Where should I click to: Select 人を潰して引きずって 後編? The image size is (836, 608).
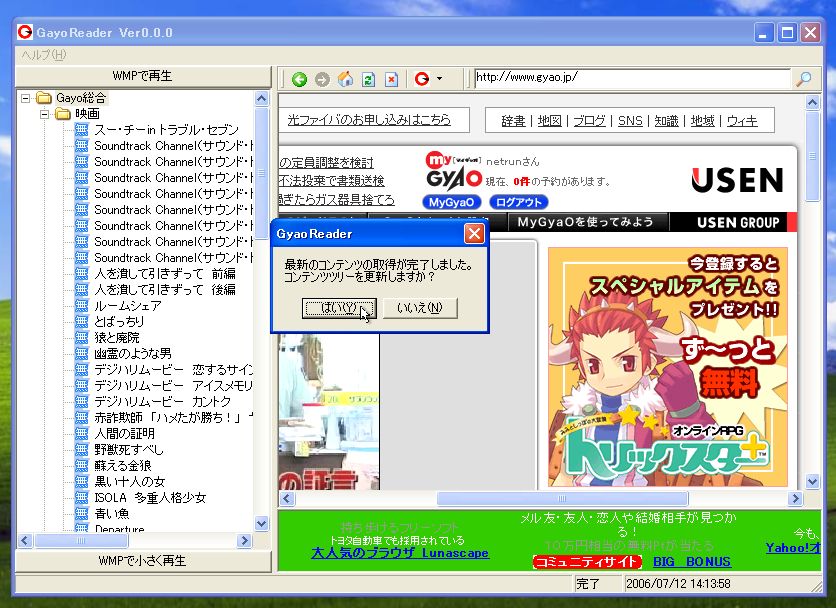click(x=165, y=290)
